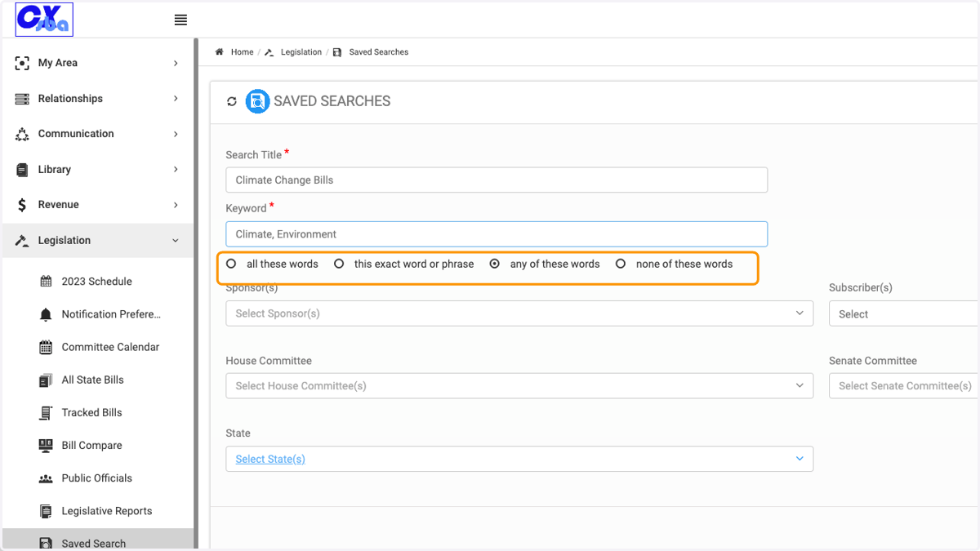Expand the Relationships menu chevron
Image resolution: width=980 pixels, height=551 pixels.
tap(176, 99)
